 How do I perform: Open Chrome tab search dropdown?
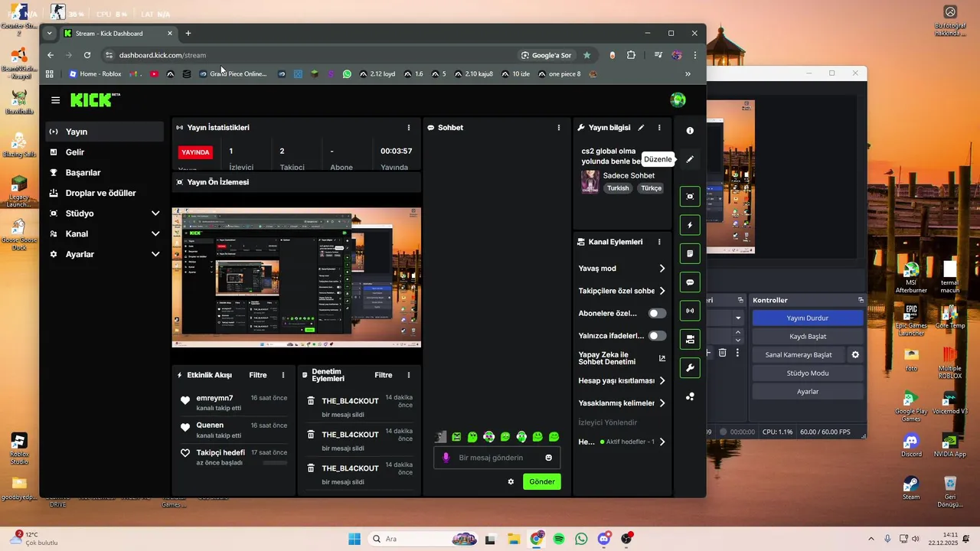[x=50, y=33]
